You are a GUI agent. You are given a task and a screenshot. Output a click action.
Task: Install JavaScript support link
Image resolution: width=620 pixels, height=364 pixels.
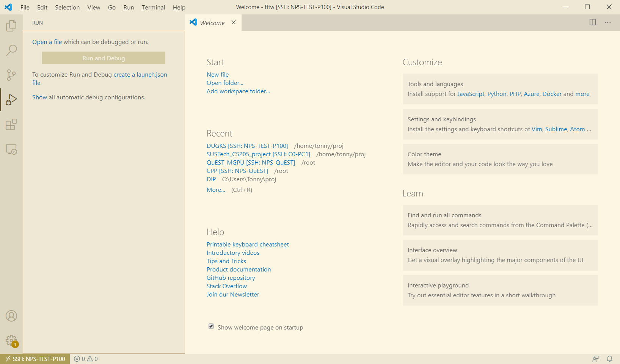click(471, 94)
